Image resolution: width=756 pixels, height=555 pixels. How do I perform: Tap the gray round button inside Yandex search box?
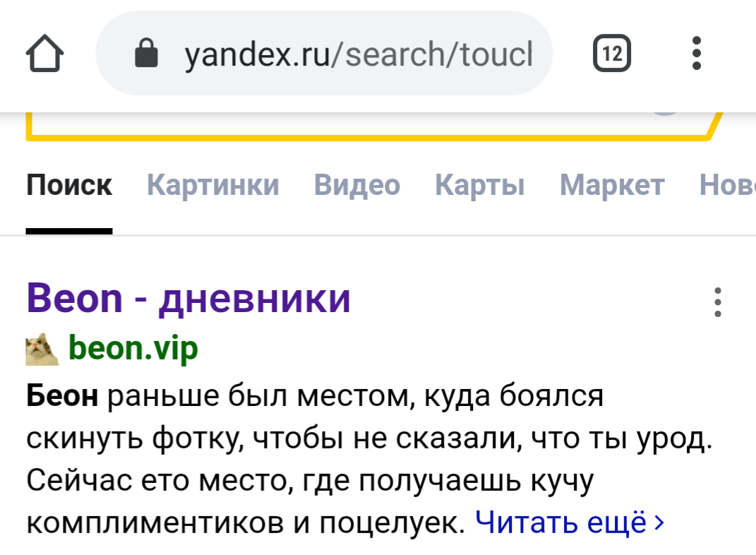(x=666, y=114)
